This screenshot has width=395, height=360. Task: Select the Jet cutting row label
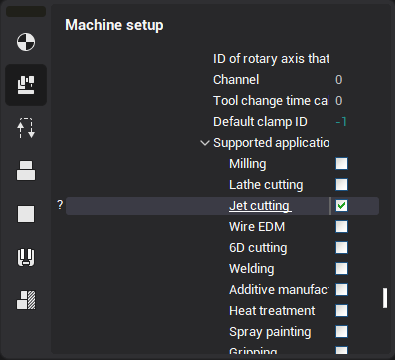click(x=260, y=206)
